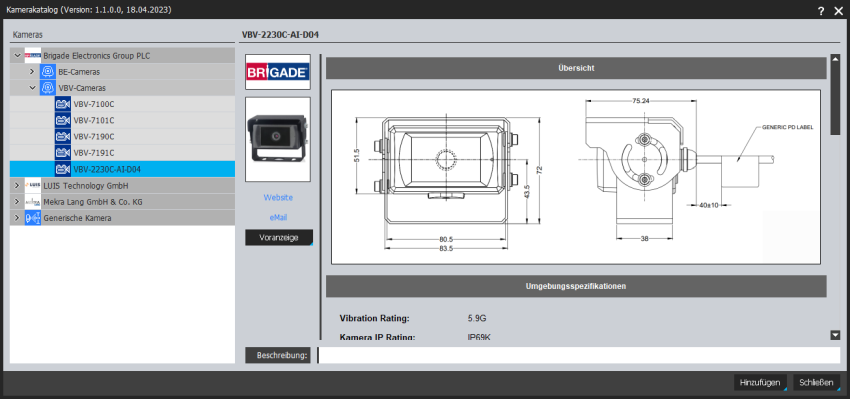
Task: Expand the LUIS Technology GmbH node
Action: [x=17, y=185]
